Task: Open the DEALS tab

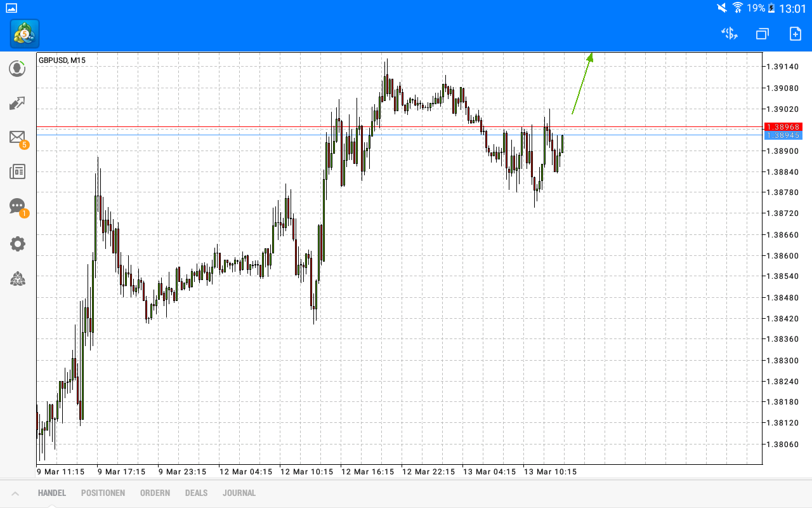Action: click(x=196, y=493)
